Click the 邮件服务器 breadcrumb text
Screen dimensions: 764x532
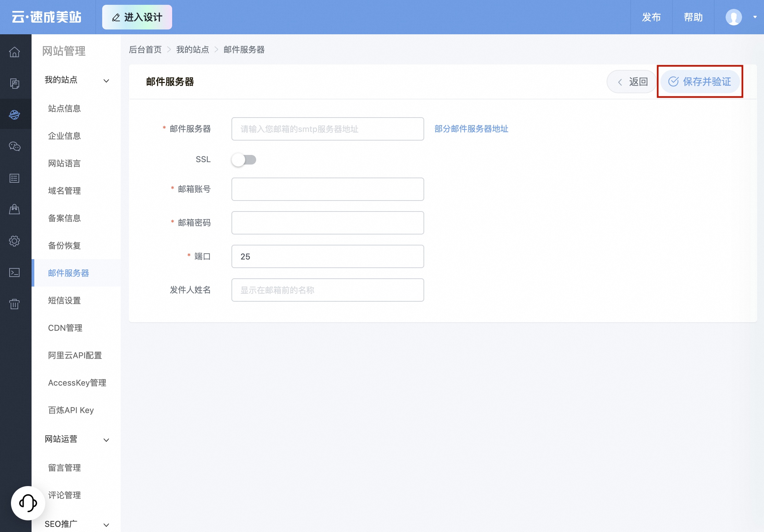coord(244,50)
